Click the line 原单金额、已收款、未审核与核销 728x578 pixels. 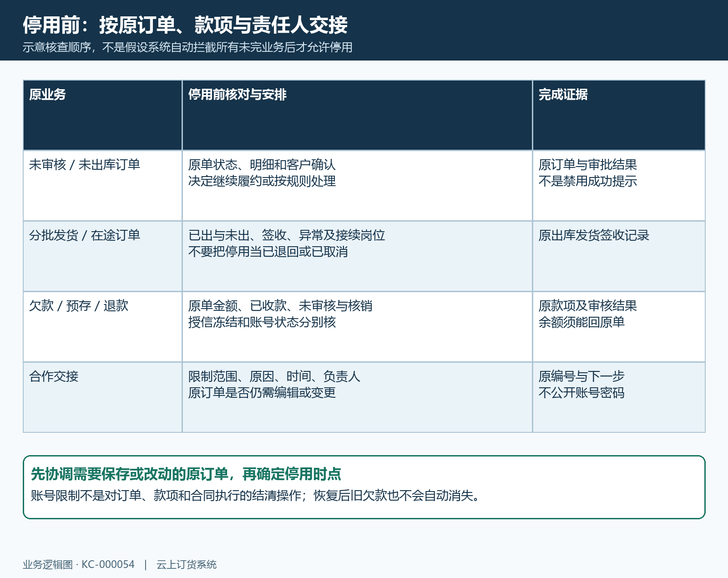[280, 306]
